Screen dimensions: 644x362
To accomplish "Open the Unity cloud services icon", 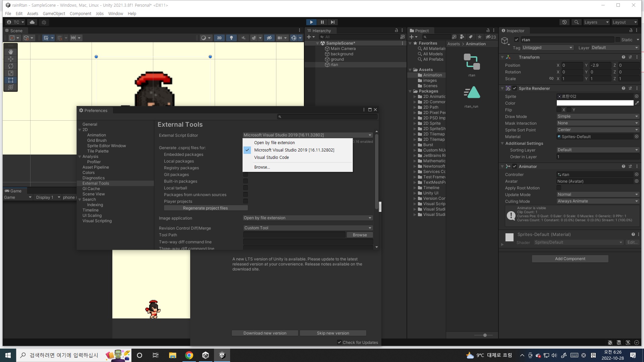I will [32, 22].
